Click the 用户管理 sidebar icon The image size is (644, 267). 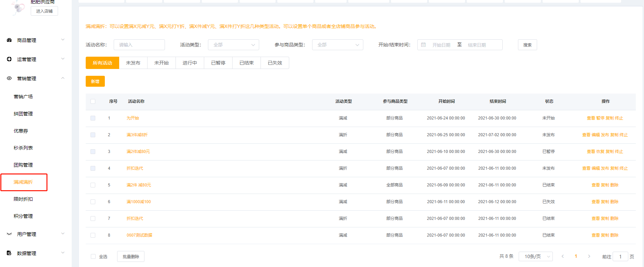coord(9,234)
